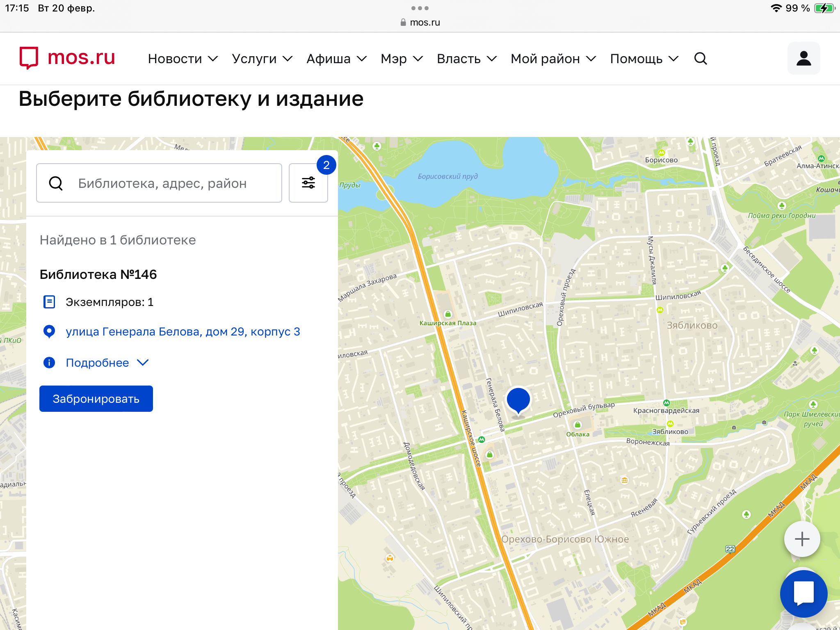Click the site search magnifier icon
The width and height of the screenshot is (840, 630).
pos(701,59)
